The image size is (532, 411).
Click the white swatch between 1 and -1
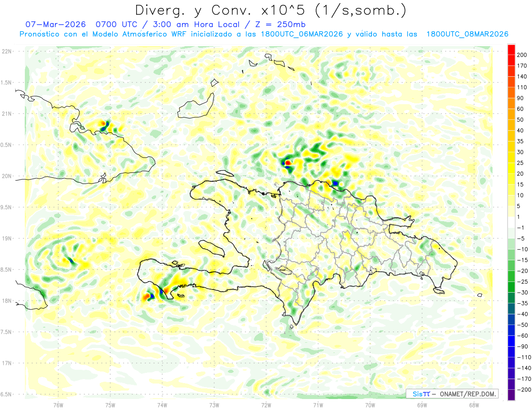pos(511,223)
